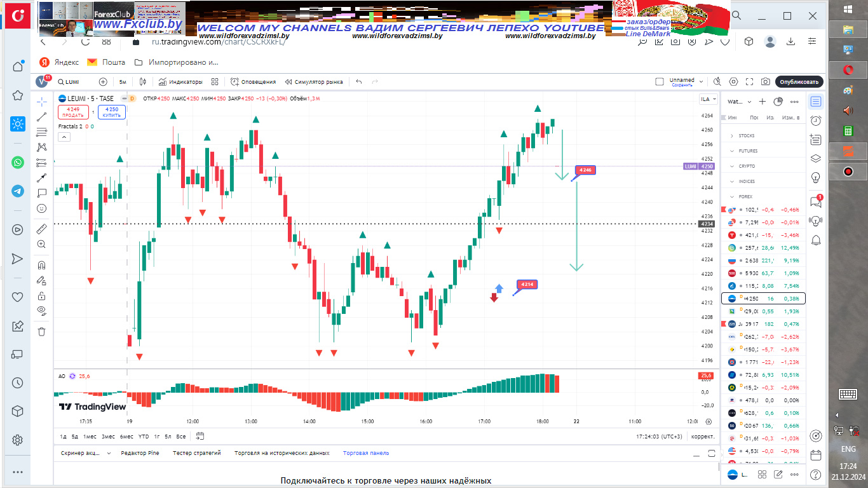Viewport: 868px width, 488px height.
Task: Select the trend line drawing tool
Action: 41,117
